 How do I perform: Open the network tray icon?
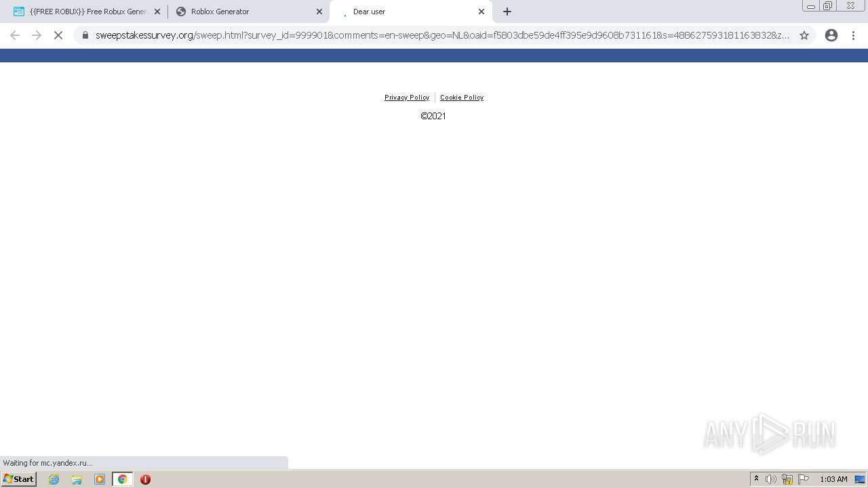click(787, 479)
